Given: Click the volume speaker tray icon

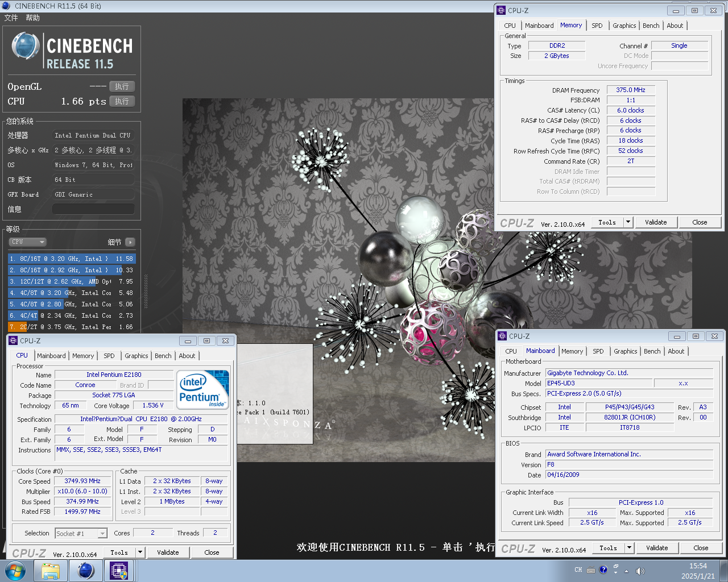Looking at the screenshot, I should (x=640, y=571).
